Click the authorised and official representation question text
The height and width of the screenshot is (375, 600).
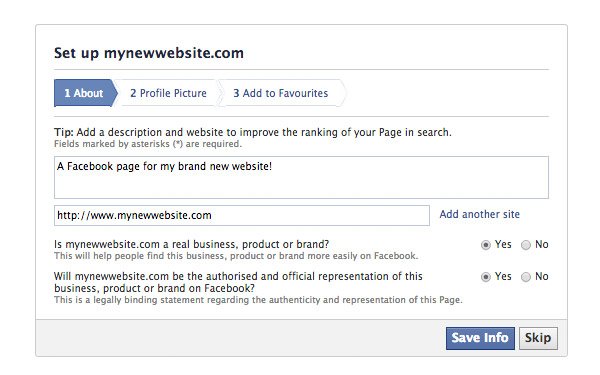point(238,282)
